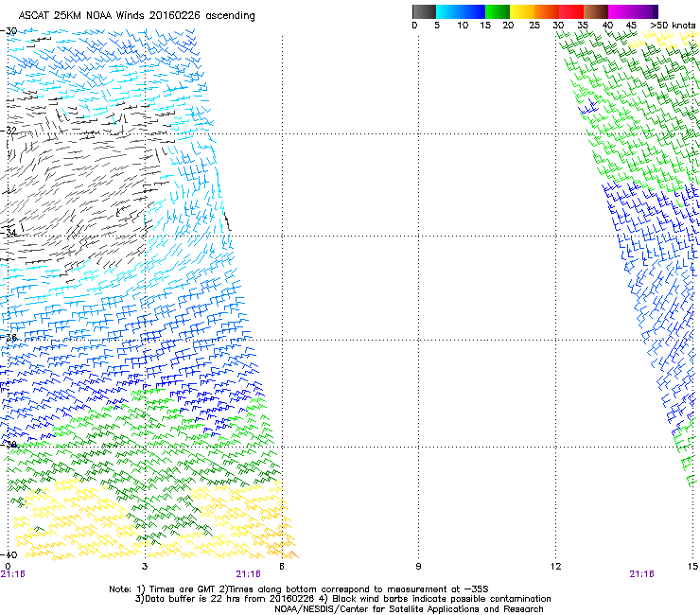
Task: Click the isolated blue wind barbs among green barbs near 12E
Action: 588,108
